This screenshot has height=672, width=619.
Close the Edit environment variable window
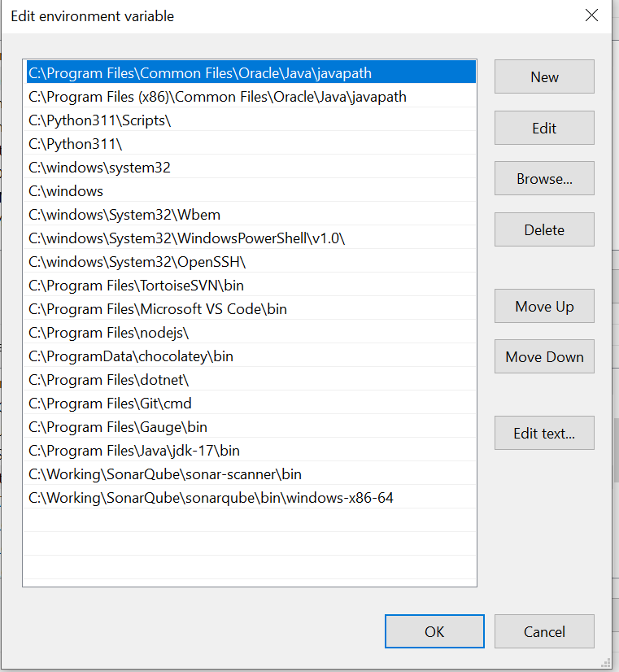(592, 15)
